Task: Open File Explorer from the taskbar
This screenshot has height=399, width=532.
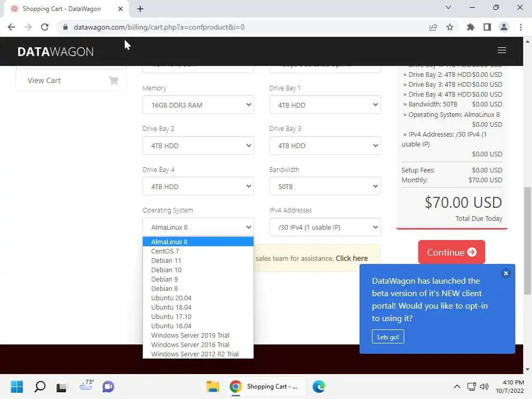Action: click(x=213, y=387)
